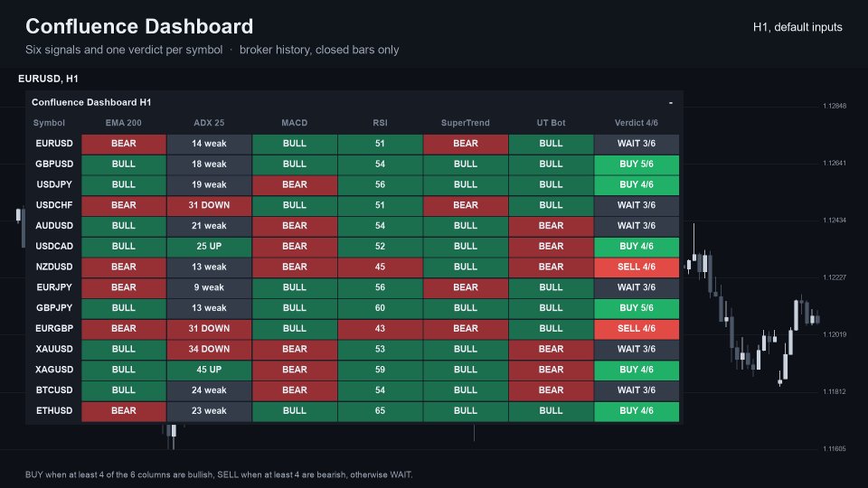Click EURJPY's SuperTrend BEAR cell
Screen dimensions: 868x488
(466, 287)
